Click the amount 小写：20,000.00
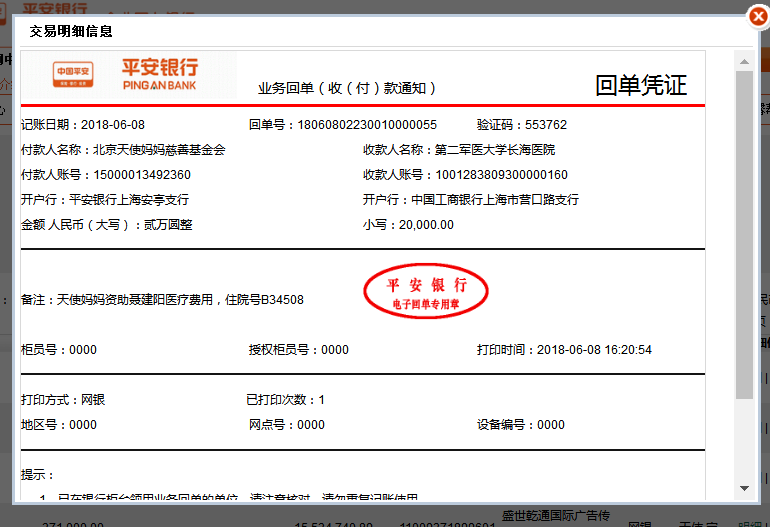 pyautogui.click(x=408, y=225)
